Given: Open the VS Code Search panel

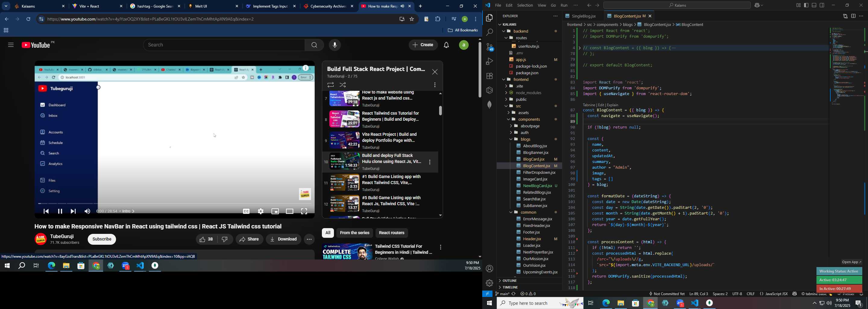Looking at the screenshot, I should [x=489, y=32].
